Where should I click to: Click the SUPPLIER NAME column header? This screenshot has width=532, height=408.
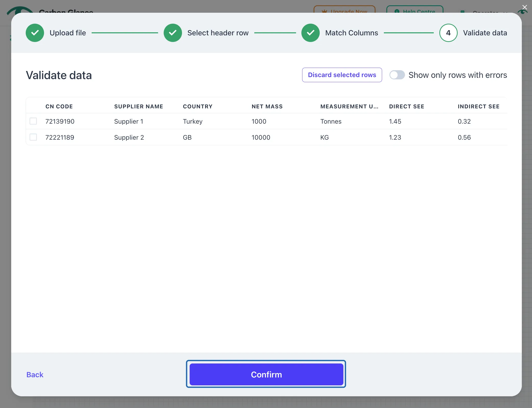pyautogui.click(x=138, y=106)
